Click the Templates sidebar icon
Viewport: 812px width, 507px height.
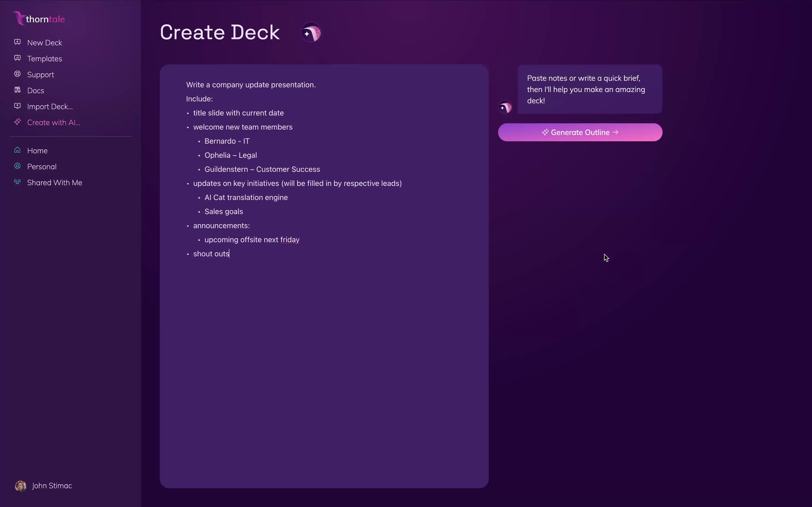(x=17, y=58)
